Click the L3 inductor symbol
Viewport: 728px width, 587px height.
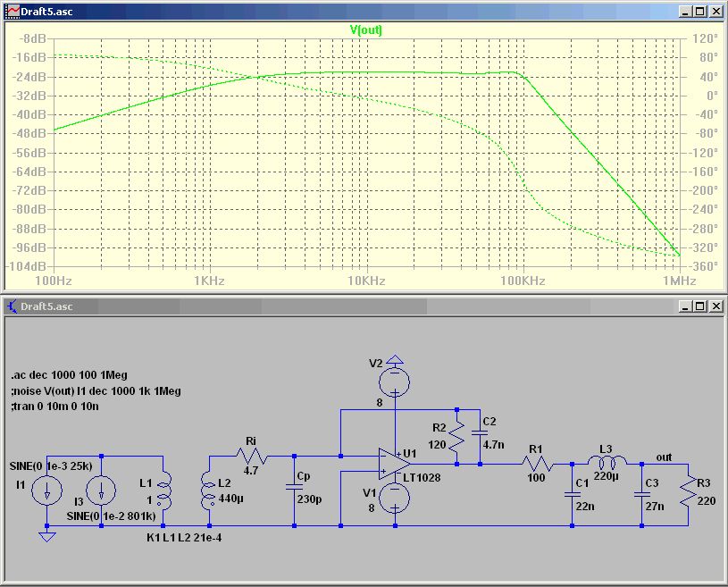point(607,462)
